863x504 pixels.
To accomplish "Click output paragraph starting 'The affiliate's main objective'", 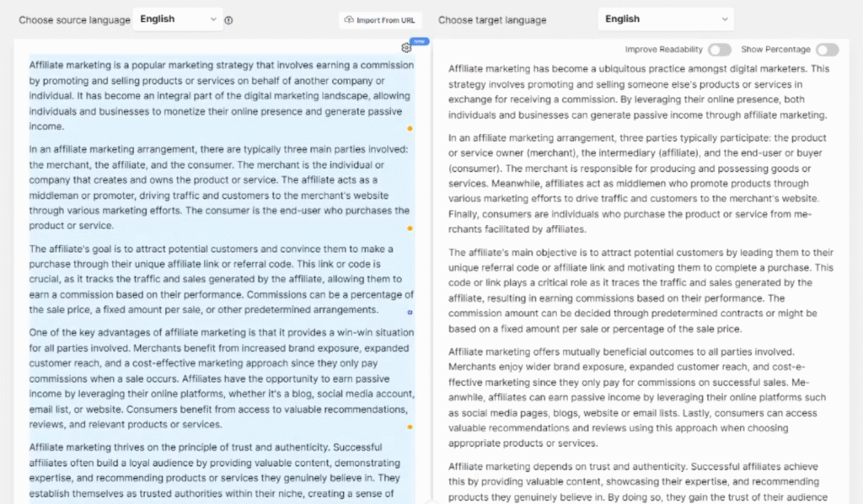I will coord(641,291).
